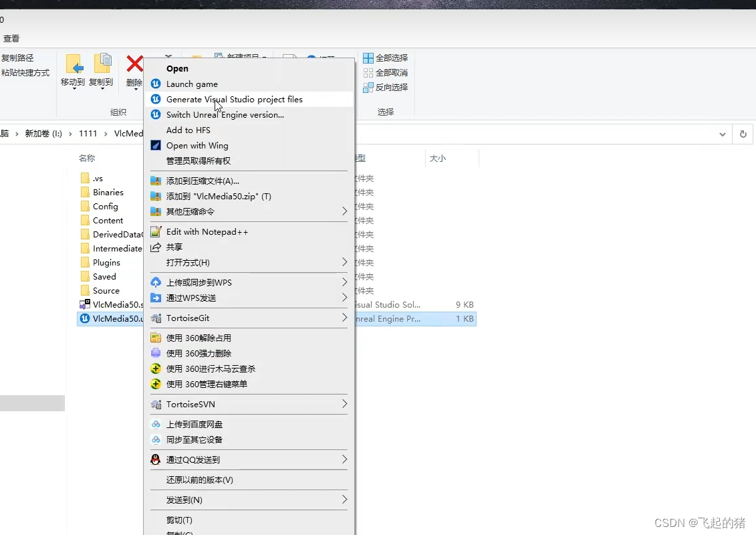Select the Content folder
This screenshot has width=756, height=535.
pos(108,221)
